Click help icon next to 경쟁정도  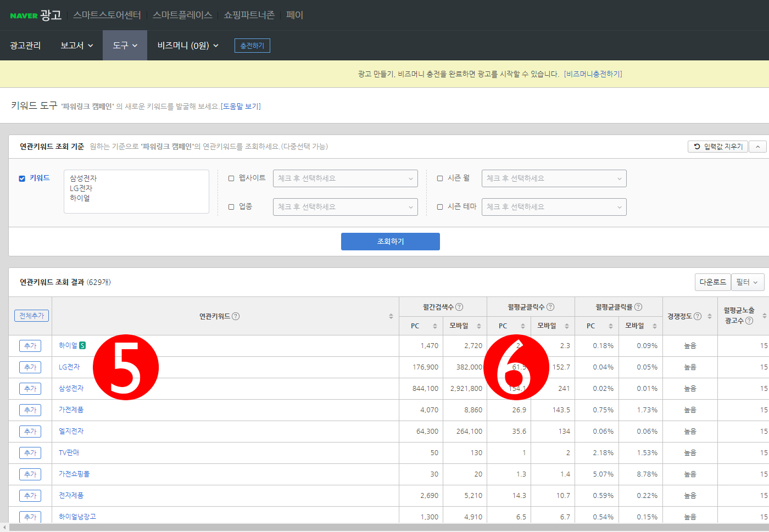(698, 316)
